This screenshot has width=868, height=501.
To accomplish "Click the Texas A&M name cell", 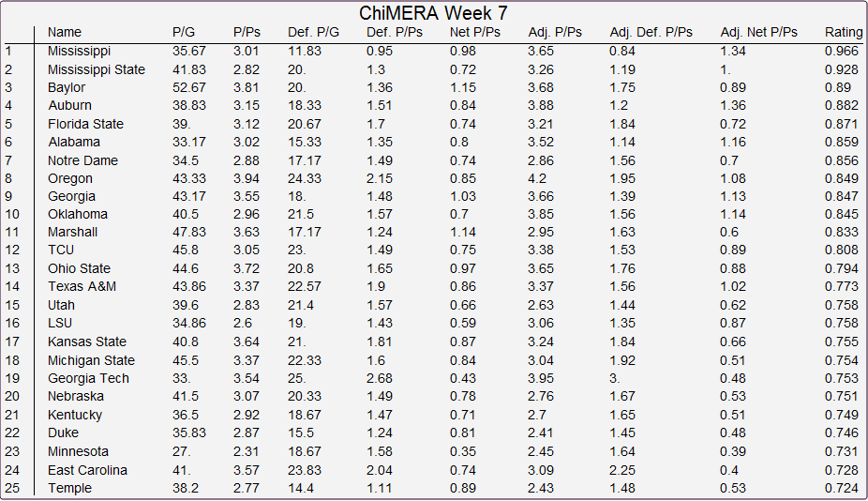I will 82,286.
